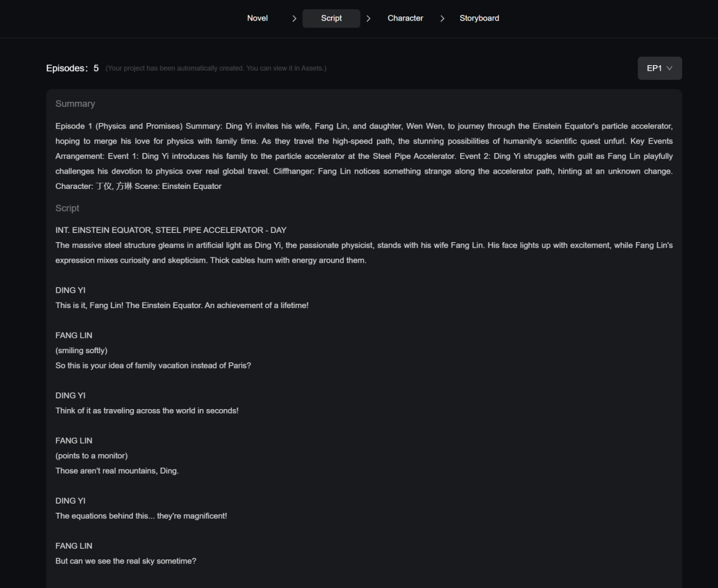Click the Script section heading in panel
718x588 pixels.
[x=67, y=208]
